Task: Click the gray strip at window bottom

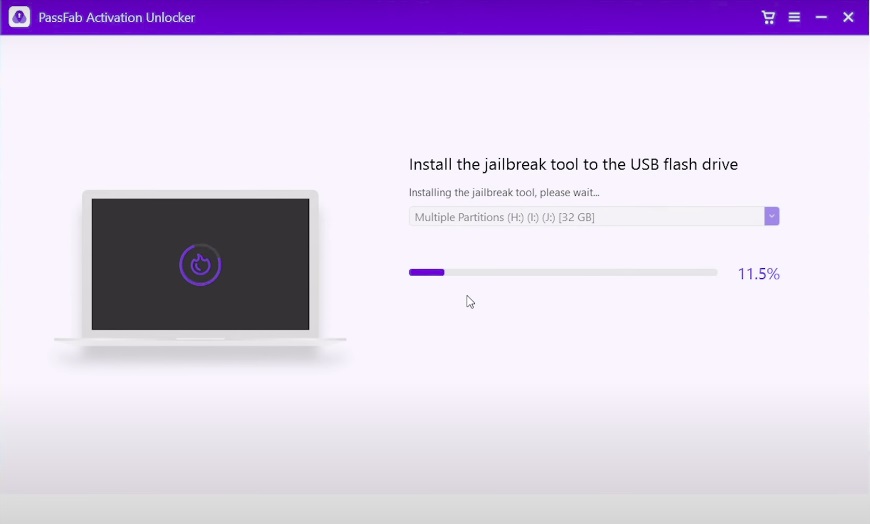Action: [x=435, y=509]
